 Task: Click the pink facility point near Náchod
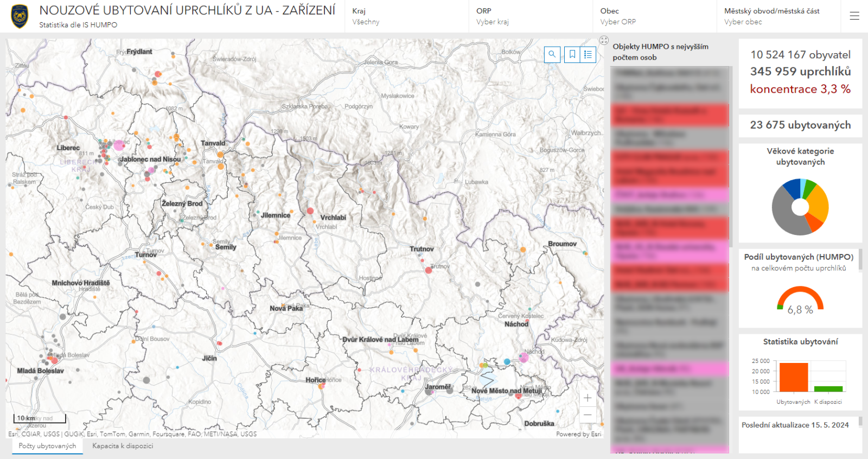[524, 358]
